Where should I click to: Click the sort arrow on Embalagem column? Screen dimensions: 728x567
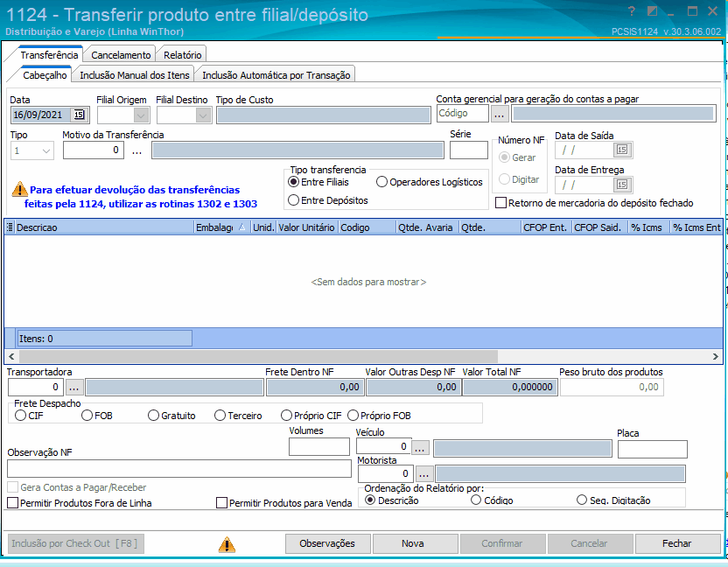pyautogui.click(x=241, y=227)
